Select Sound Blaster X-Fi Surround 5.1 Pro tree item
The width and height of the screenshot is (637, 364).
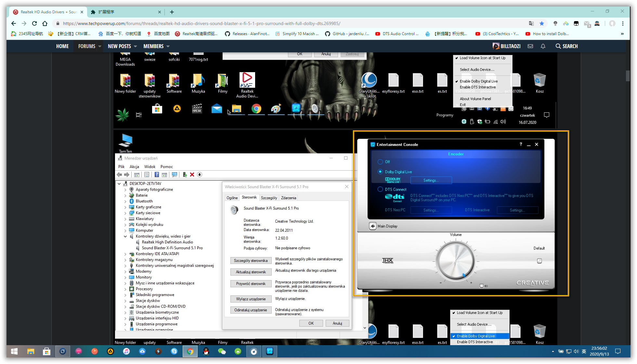pyautogui.click(x=172, y=248)
